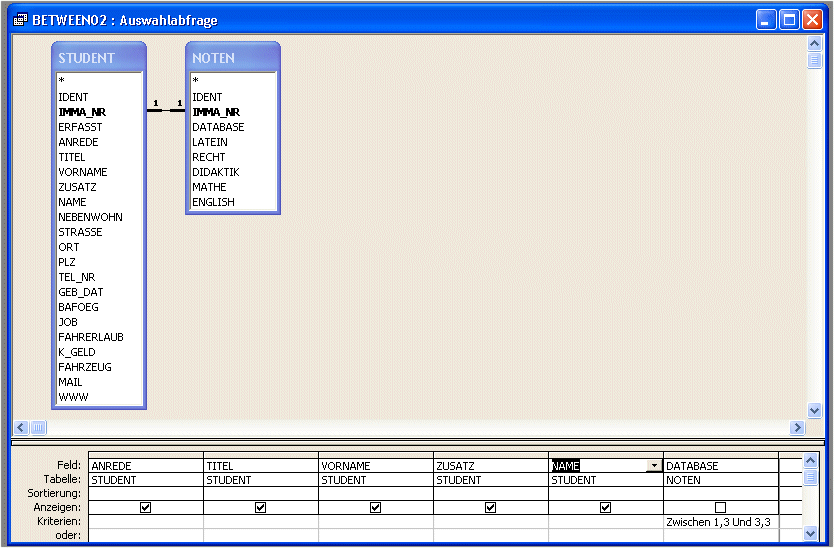Minimize the BETWEEN02 query window
834x548 pixels.
coord(766,20)
